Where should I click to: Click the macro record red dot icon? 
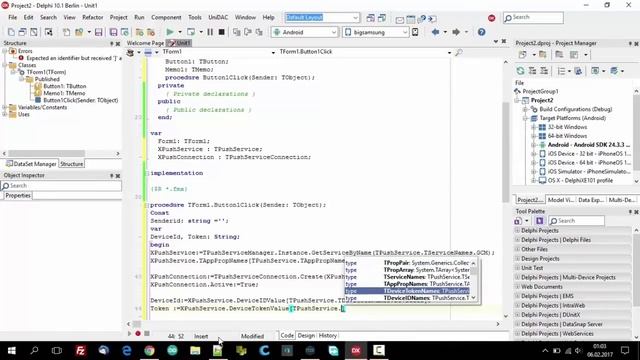[138, 333]
